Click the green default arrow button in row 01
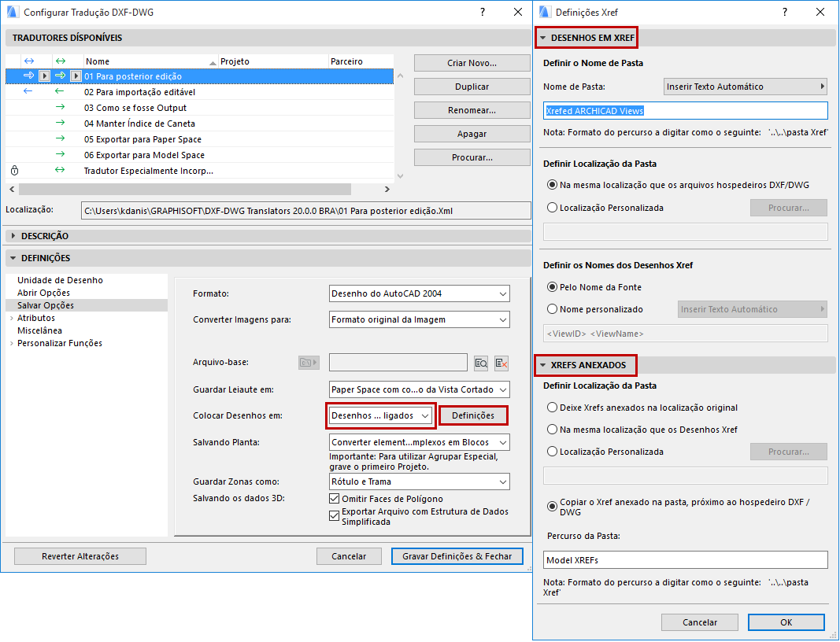The width and height of the screenshot is (840, 642). [76, 76]
